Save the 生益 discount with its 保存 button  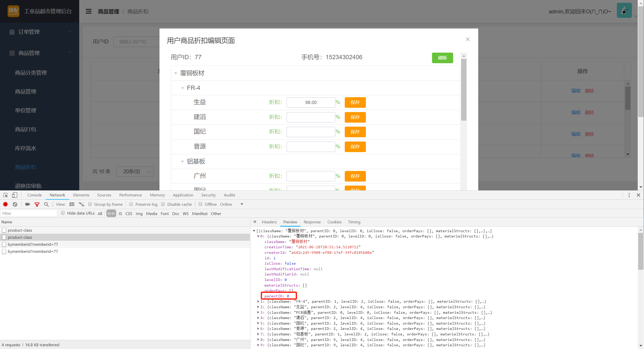pos(355,102)
